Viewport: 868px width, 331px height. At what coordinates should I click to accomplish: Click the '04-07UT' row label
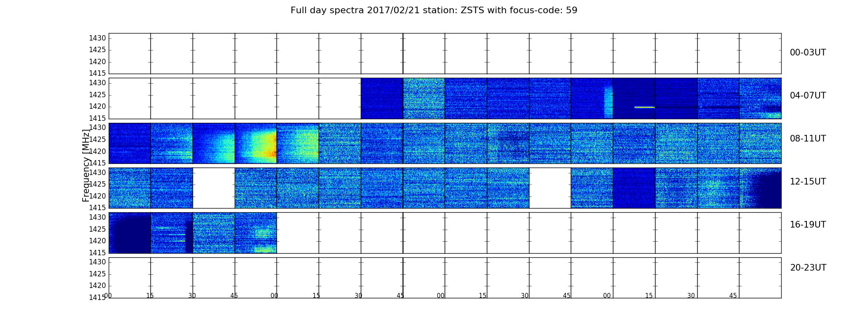pos(808,96)
